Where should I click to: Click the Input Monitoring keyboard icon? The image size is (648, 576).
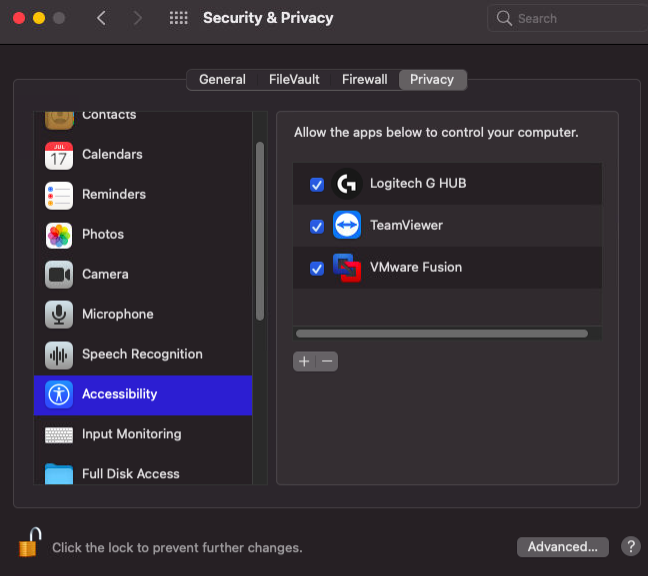tap(59, 435)
